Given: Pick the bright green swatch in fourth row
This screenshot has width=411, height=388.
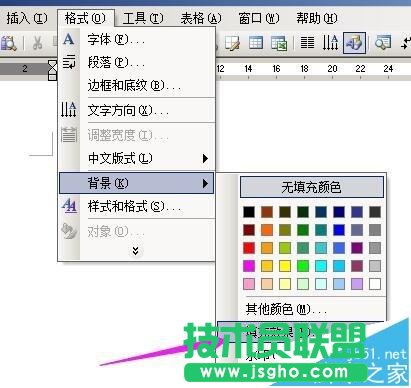Looking at the screenshot, I should (303, 266).
